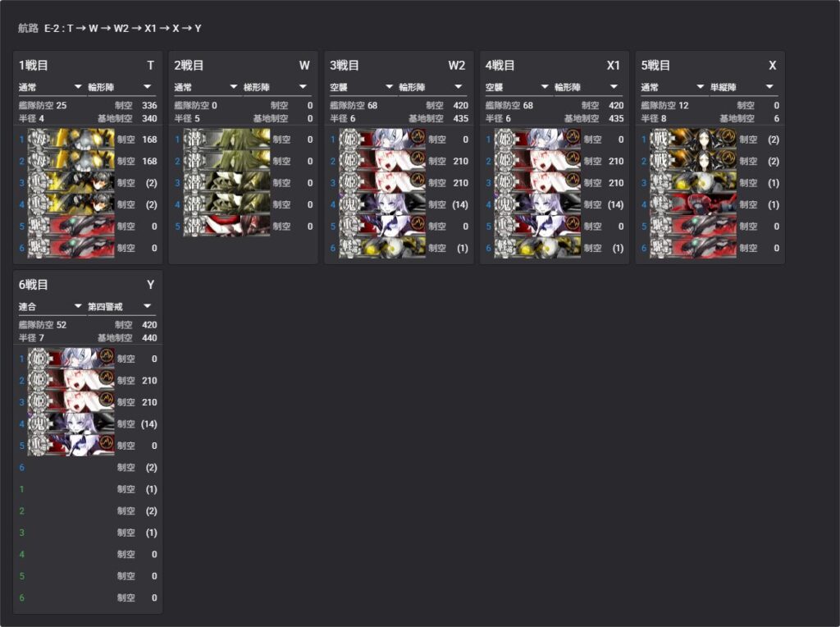Click main row 6 制空 (2) in 6戦目
This screenshot has height=627, width=840.
tap(137, 467)
